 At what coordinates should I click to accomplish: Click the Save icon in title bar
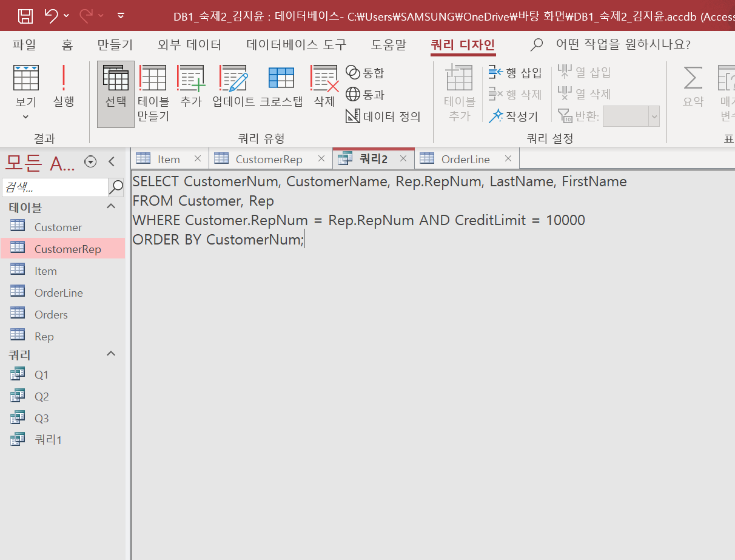[25, 15]
